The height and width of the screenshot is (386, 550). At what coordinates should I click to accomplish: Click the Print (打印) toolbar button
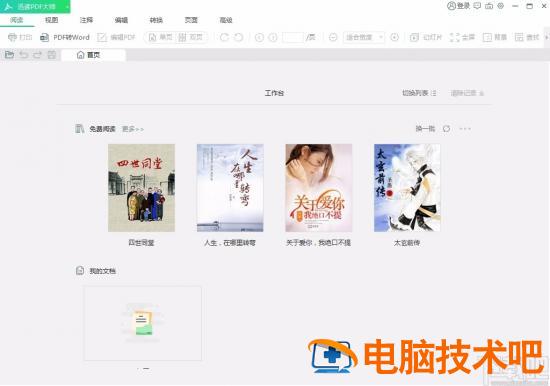tap(20, 37)
